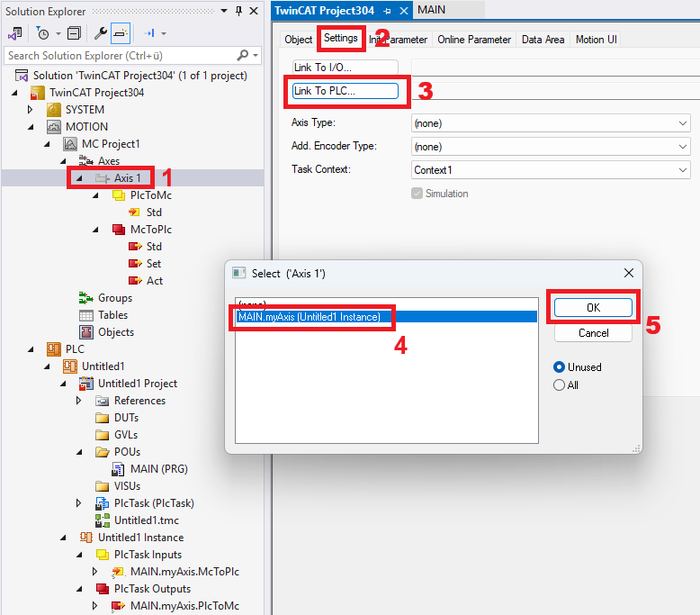Close the TwinCAT Project304 tab
The width and height of the screenshot is (700, 615).
click(404, 11)
